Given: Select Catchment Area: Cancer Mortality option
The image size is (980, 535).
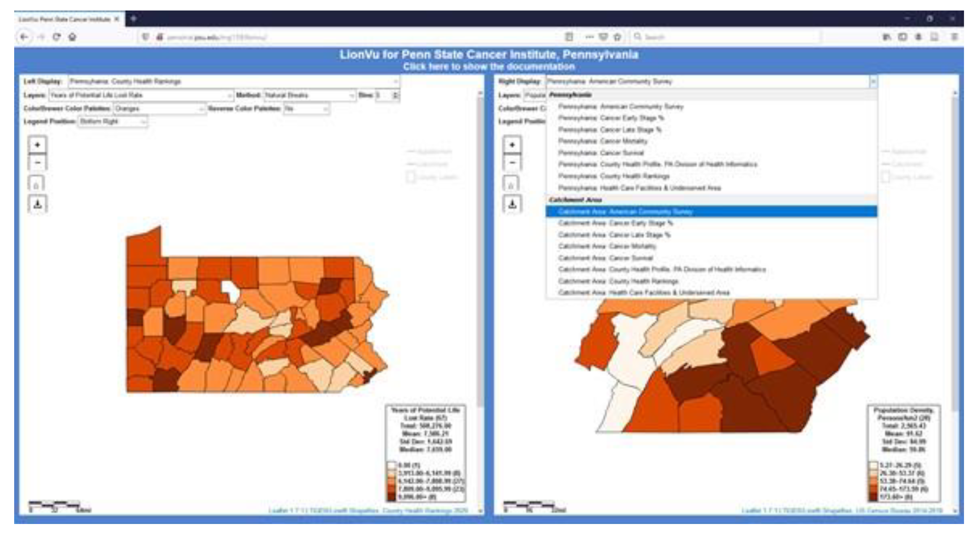Looking at the screenshot, I should 607,247.
